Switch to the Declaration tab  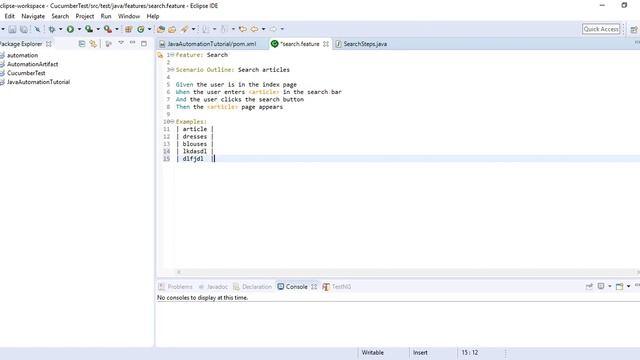[253, 287]
